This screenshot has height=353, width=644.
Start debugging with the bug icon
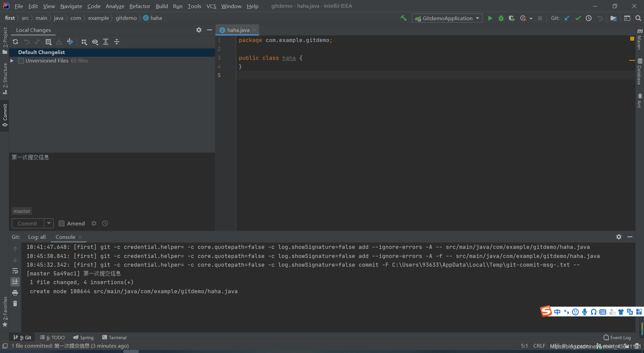coord(501,18)
